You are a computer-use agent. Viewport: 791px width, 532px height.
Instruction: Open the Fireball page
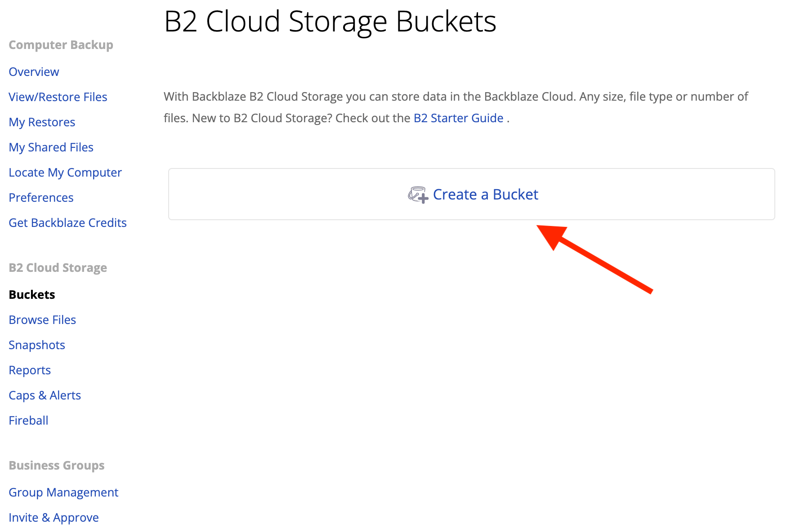[x=28, y=420]
